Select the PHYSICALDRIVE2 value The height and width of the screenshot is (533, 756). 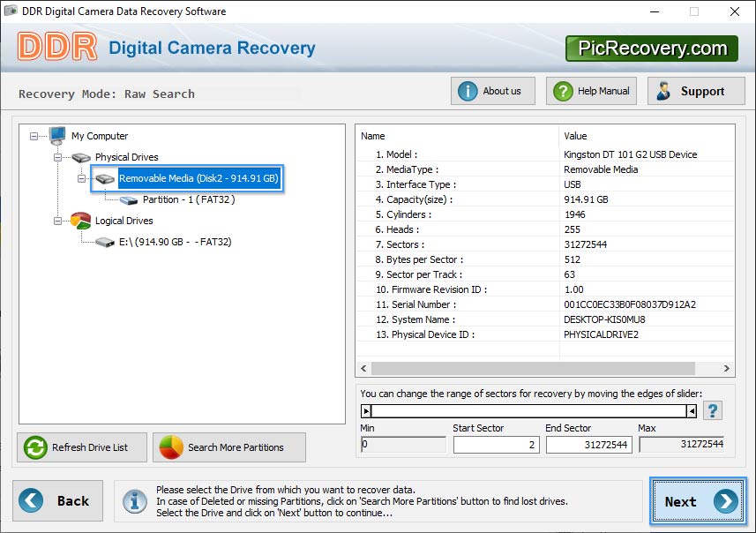coord(601,334)
